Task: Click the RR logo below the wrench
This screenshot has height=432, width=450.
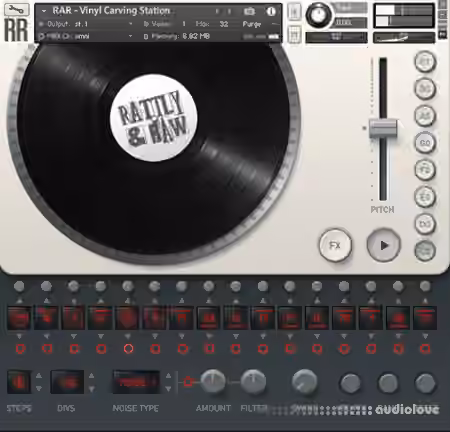Action: [x=16, y=30]
